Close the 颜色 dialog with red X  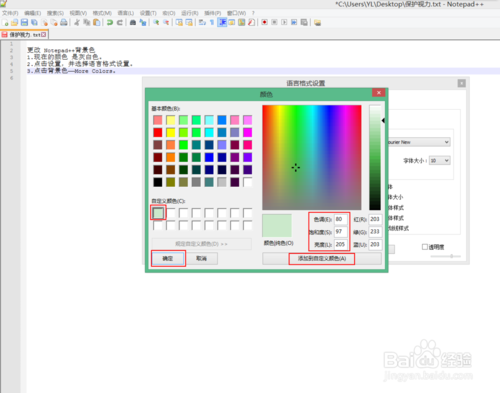coord(379,93)
